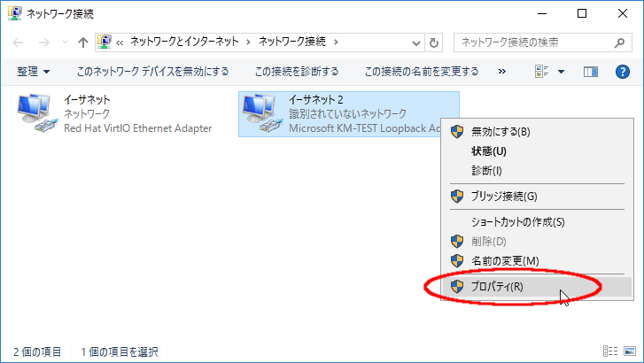Open the 整理 dropdown menu

click(34, 71)
